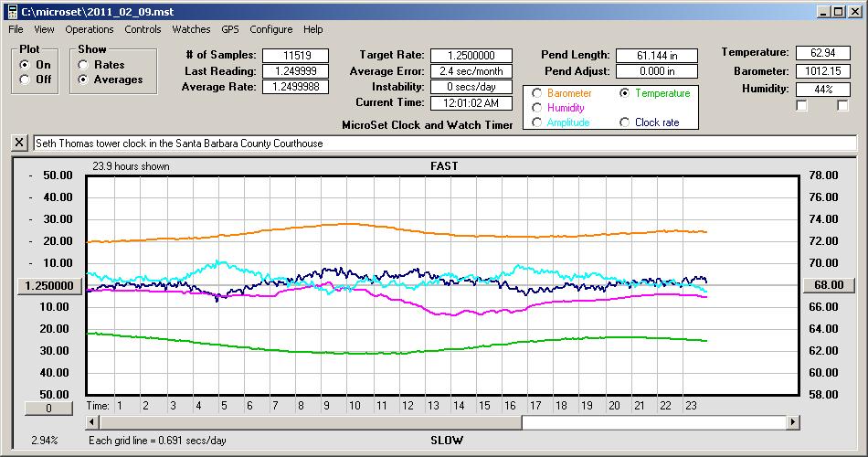Select the Clock rate radio button
868x457 pixels.
(x=624, y=122)
